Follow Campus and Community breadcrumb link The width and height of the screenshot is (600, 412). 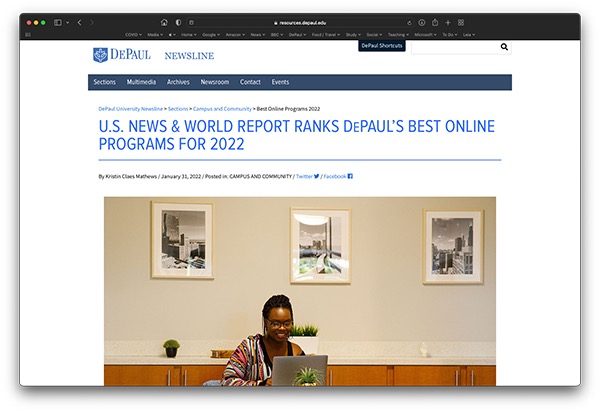tap(222, 109)
